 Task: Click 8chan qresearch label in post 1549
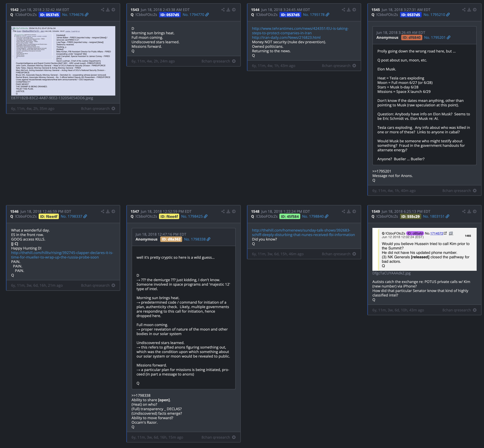(x=456, y=310)
